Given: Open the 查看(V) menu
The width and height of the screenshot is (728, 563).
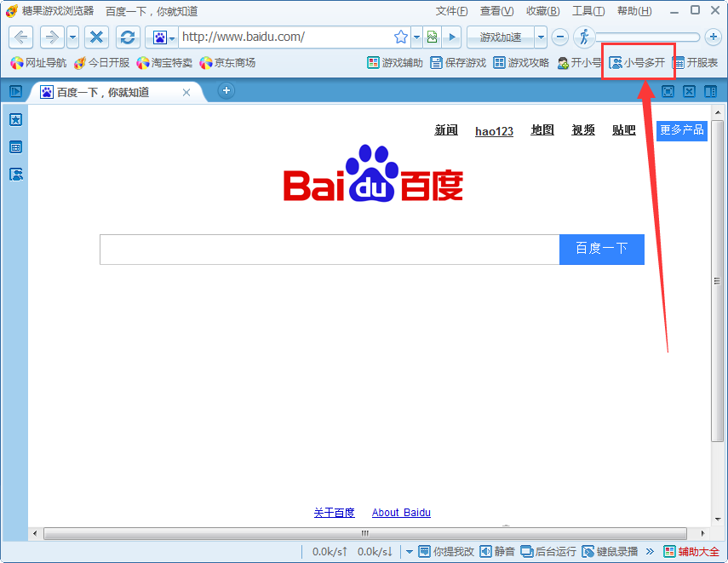Looking at the screenshot, I should point(496,11).
